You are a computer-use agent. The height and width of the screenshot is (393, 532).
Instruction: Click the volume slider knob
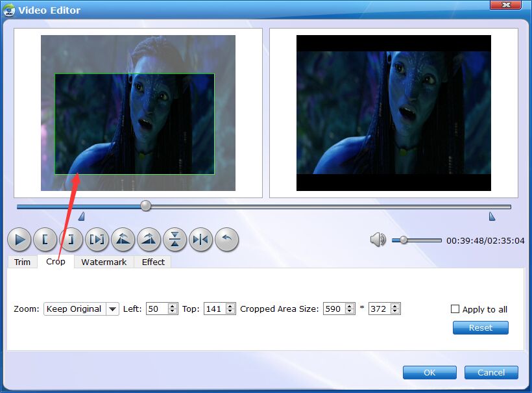[x=404, y=240]
